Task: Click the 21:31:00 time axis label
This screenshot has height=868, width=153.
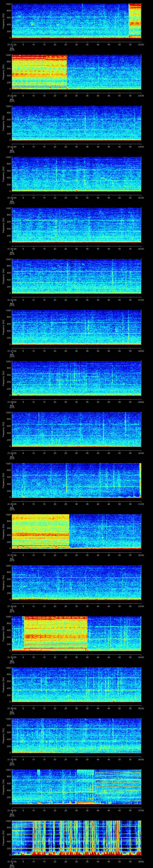Action: 12,555
